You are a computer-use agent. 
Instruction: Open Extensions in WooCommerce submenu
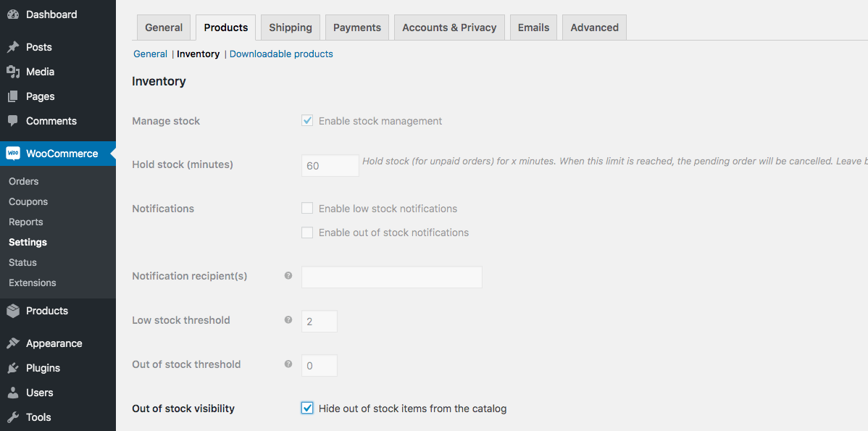click(32, 283)
